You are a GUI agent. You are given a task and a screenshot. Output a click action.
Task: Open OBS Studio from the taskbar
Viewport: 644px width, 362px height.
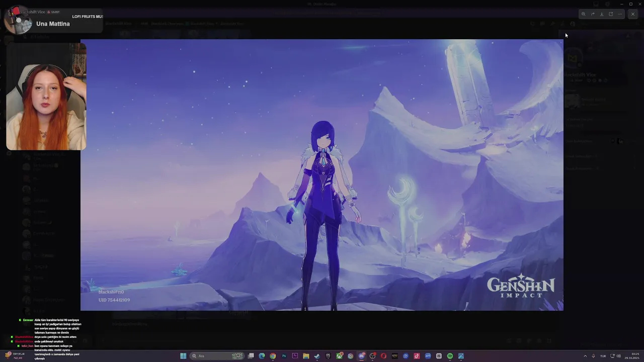click(x=372, y=356)
